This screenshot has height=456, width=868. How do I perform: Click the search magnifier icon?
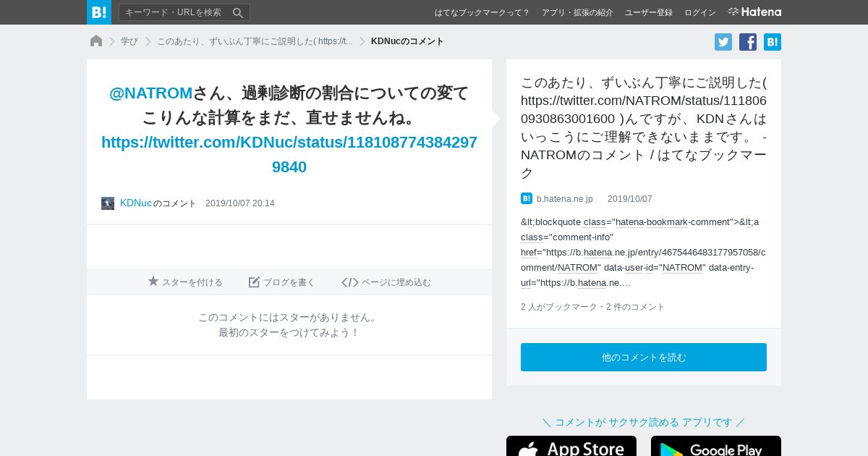pyautogui.click(x=238, y=12)
